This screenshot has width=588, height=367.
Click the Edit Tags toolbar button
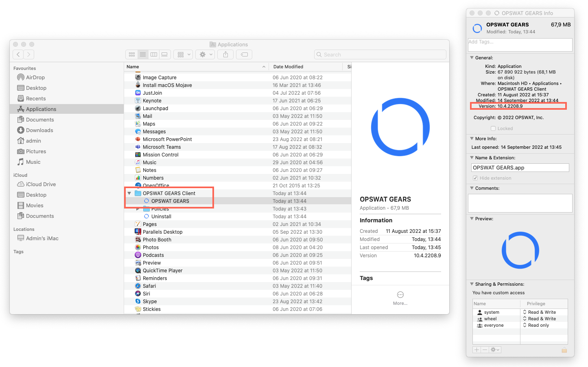244,54
